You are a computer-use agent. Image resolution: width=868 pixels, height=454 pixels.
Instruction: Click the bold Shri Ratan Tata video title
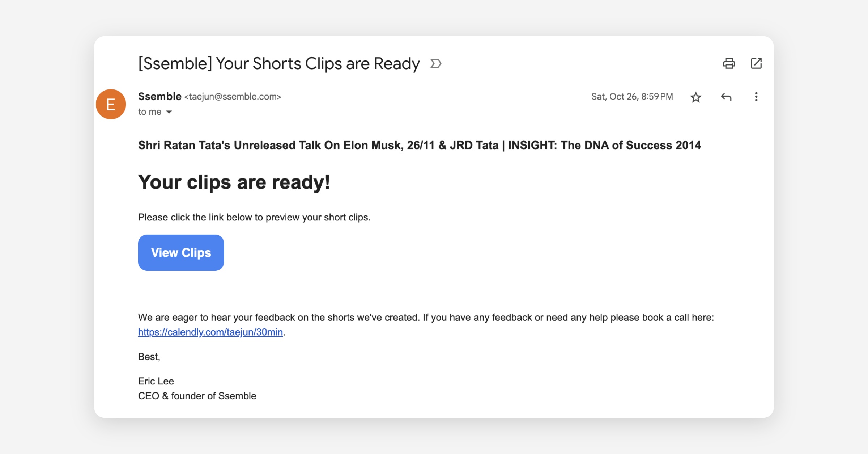(x=420, y=145)
